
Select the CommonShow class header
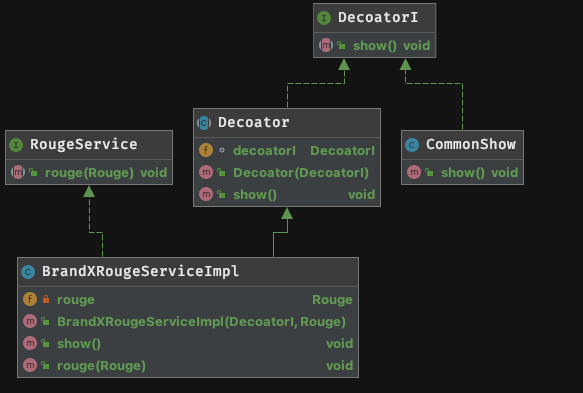coord(463,145)
